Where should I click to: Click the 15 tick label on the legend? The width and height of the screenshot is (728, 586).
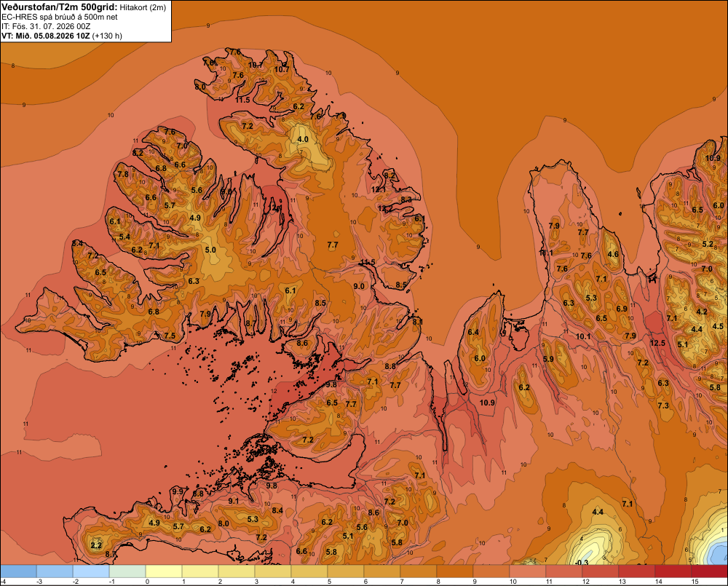(x=695, y=582)
